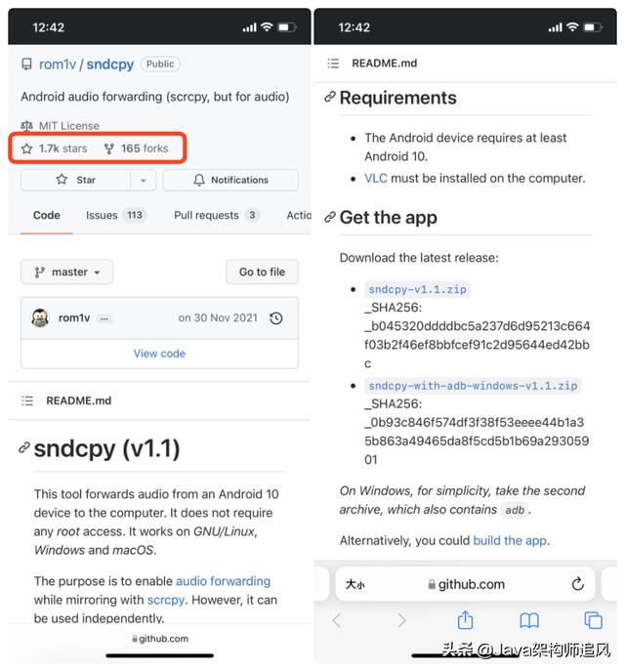This screenshot has width=625, height=672.
Task: Open commit history clock icon
Action: pyautogui.click(x=276, y=318)
